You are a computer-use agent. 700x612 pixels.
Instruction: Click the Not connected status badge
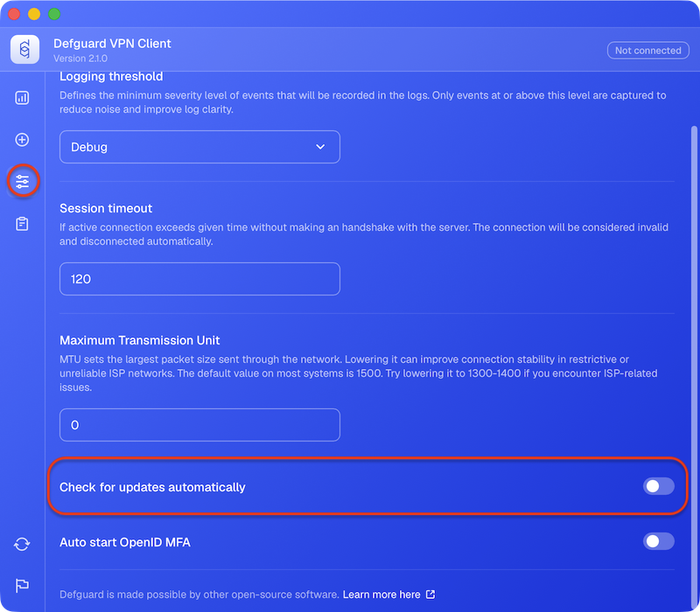coord(647,51)
